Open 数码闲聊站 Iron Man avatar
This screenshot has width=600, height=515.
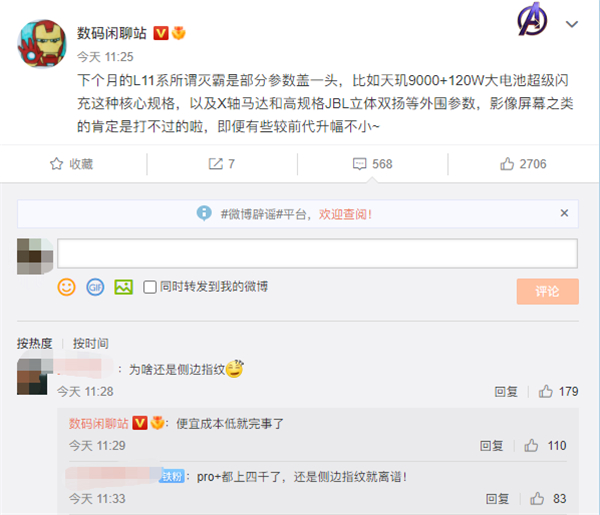42,44
